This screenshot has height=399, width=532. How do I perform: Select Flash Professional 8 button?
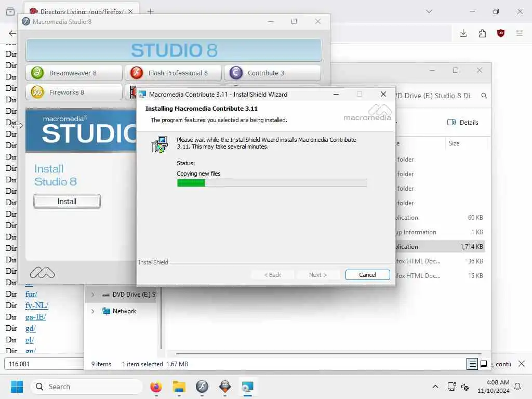173,73
